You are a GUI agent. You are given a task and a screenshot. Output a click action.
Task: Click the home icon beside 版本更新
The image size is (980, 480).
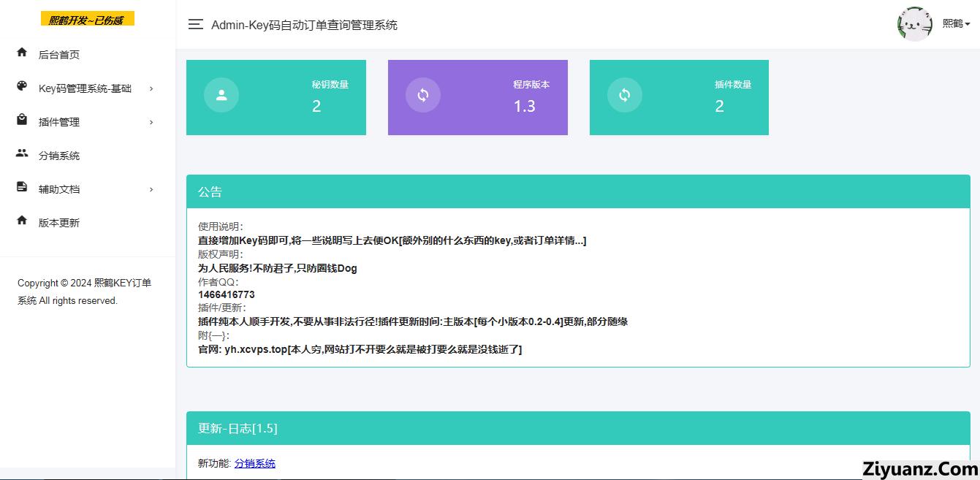tap(22, 221)
